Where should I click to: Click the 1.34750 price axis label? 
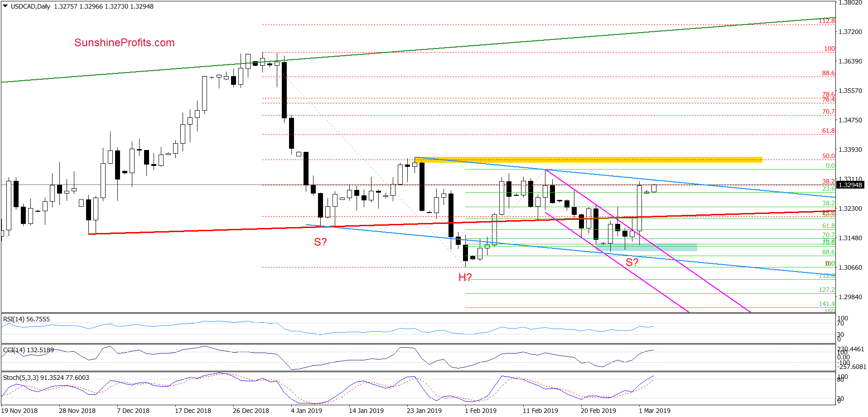coord(850,120)
